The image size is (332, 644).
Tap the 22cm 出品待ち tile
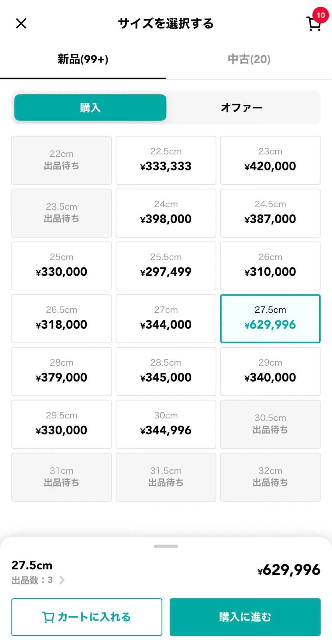click(x=62, y=160)
